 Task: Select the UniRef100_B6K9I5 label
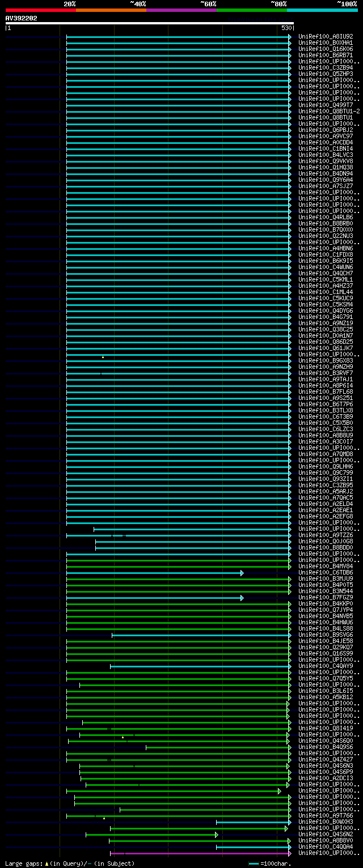point(326,261)
